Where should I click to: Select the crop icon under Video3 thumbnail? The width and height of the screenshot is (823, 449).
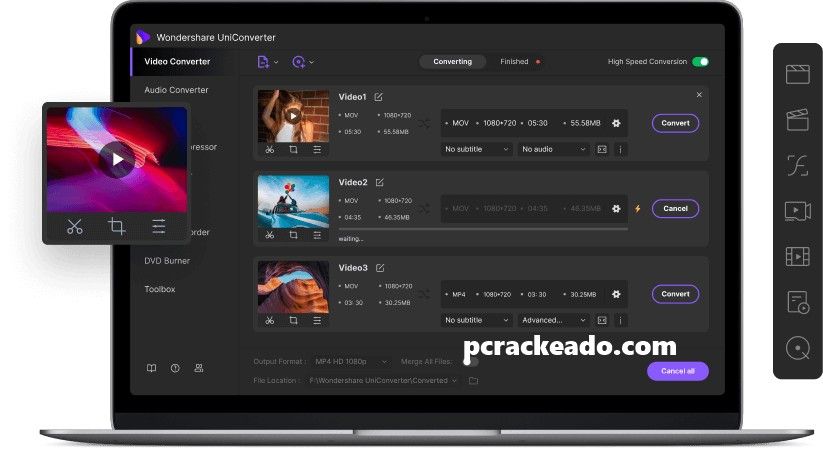293,320
